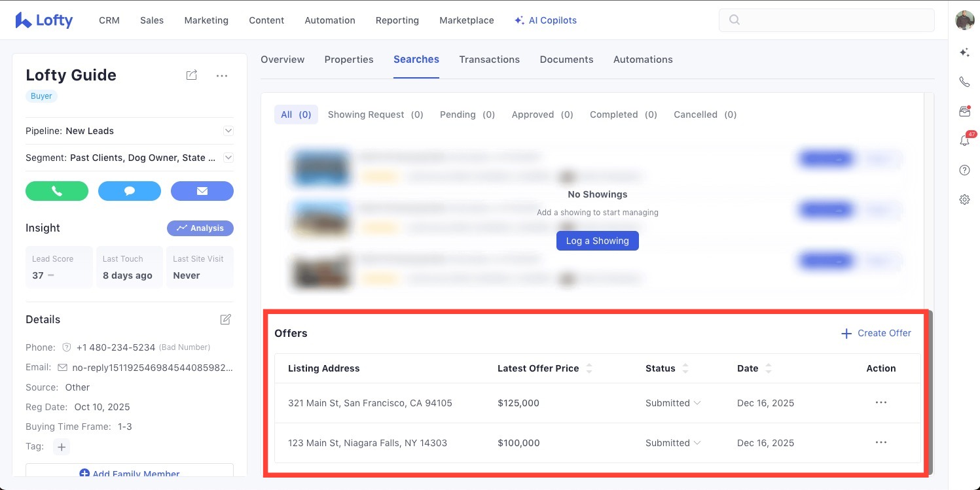Viewport: 980px width, 490px height.
Task: Click the blue text message button
Action: [x=130, y=191]
